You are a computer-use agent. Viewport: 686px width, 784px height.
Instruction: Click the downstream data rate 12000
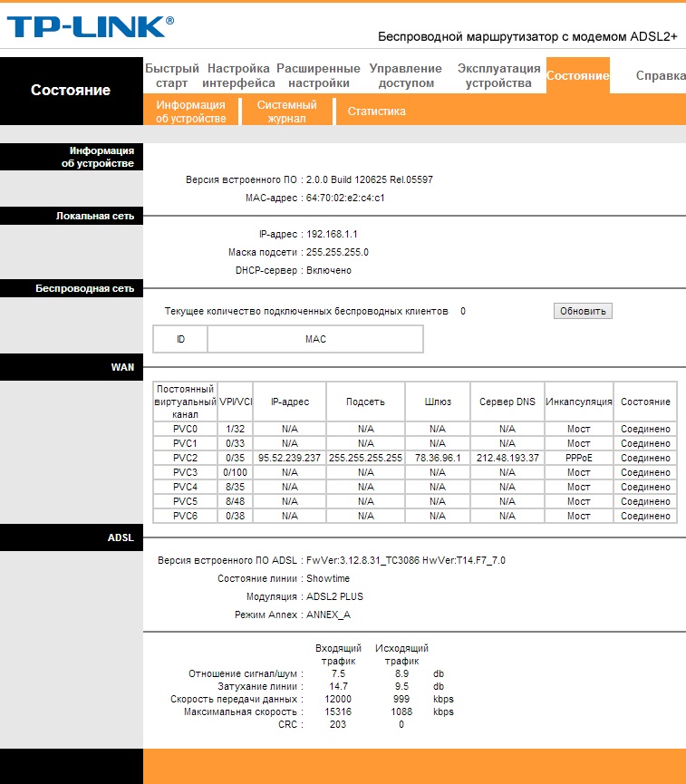click(338, 699)
